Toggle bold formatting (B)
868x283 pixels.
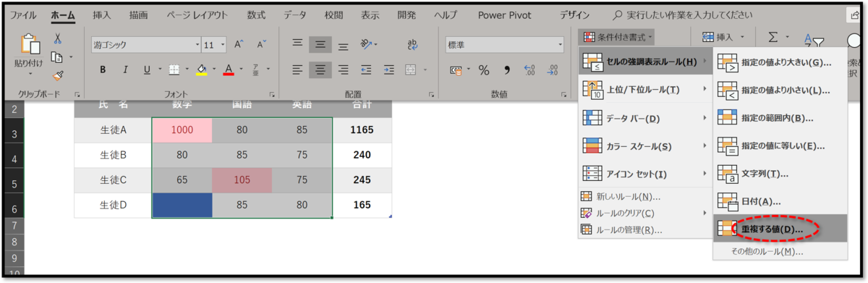tap(103, 70)
